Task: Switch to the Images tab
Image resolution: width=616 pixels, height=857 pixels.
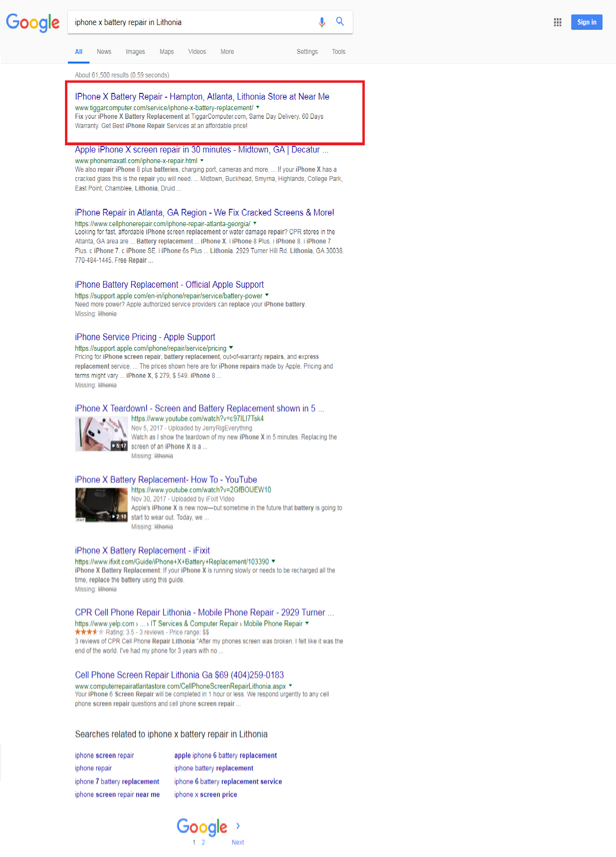Action: 135,52
